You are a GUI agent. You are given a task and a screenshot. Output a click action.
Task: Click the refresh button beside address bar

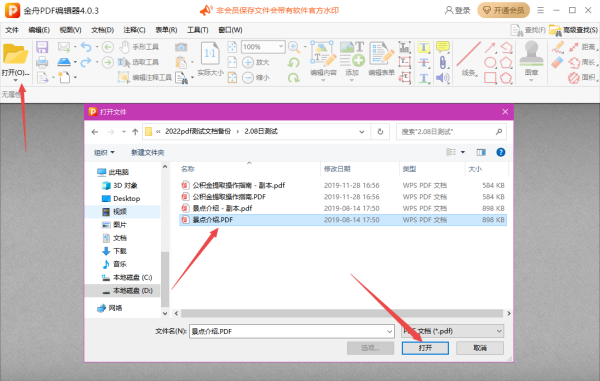(380, 132)
